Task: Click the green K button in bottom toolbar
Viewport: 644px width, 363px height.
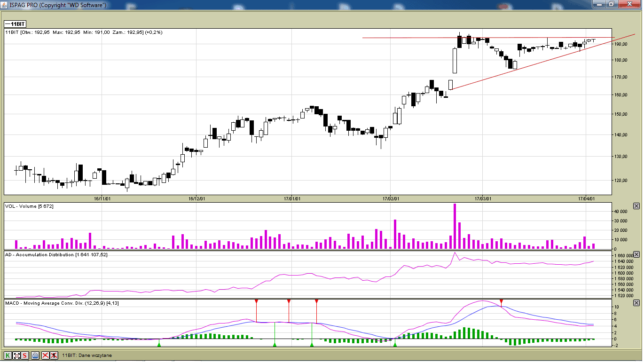Action: (x=8, y=355)
